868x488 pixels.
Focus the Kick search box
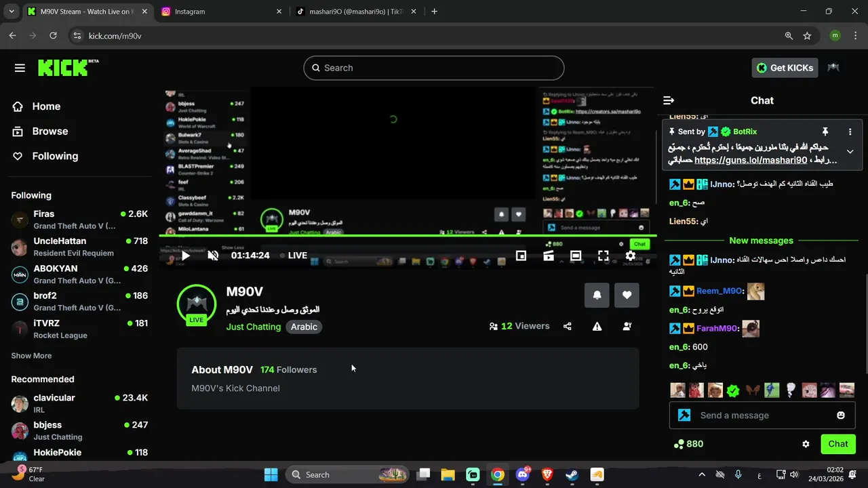click(x=434, y=68)
